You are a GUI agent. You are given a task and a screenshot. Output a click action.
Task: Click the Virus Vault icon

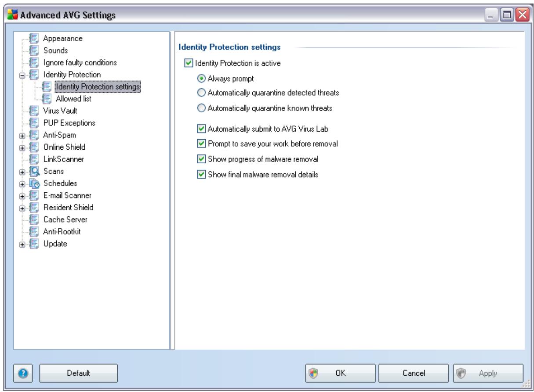(x=33, y=111)
